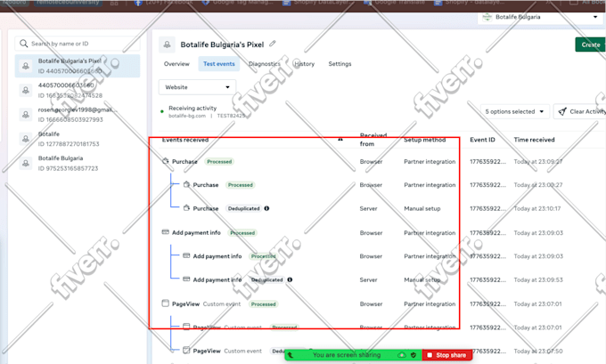Click the Botalife logo in the top account selector
Screen dimensions: 606x364
click(487, 17)
